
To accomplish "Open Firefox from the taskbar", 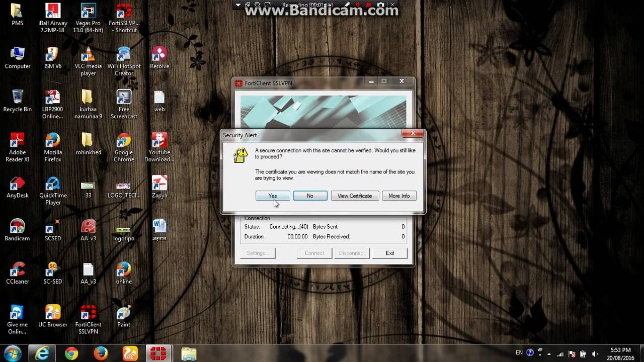I will [101, 354].
